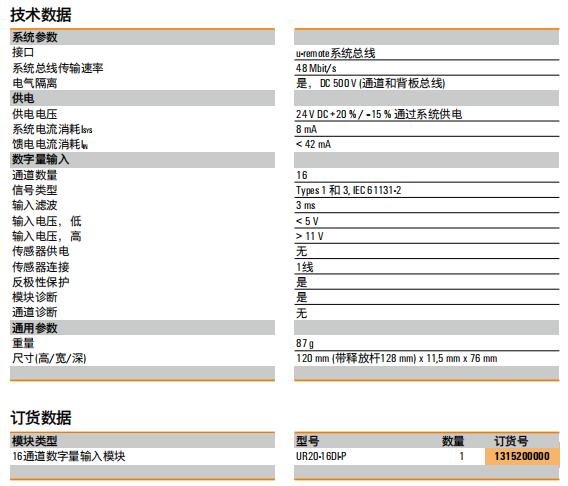This screenshot has height=486, width=568.
Task: Select the order number 1315200000
Action: tap(522, 456)
